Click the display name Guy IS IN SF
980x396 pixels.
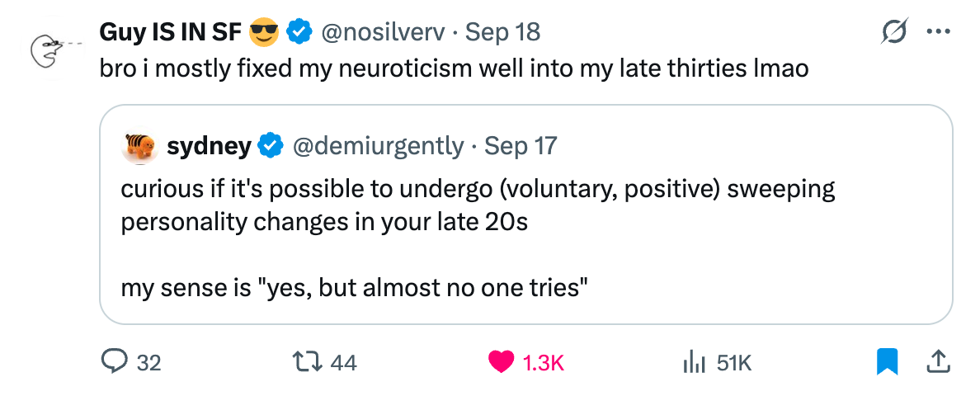171,32
